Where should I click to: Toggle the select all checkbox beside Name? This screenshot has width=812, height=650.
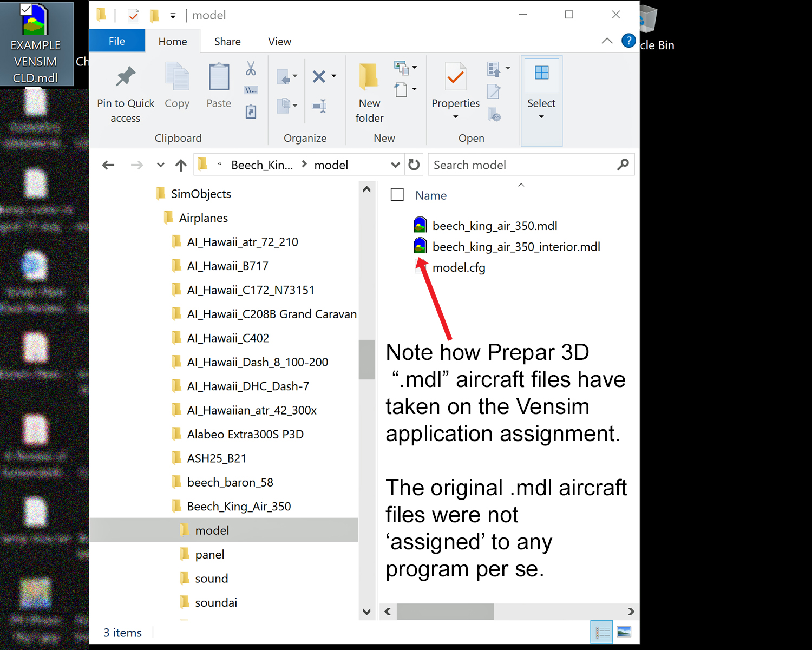397,194
